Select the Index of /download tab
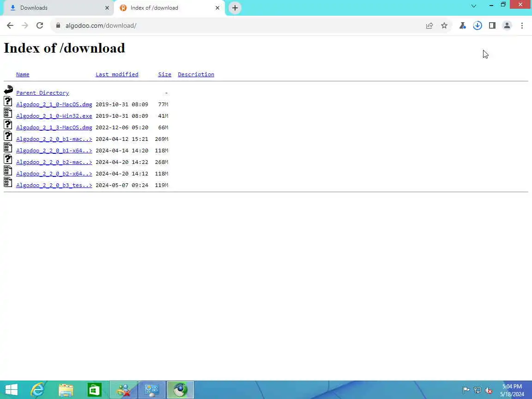Screen dimensions: 532x399 [169, 8]
